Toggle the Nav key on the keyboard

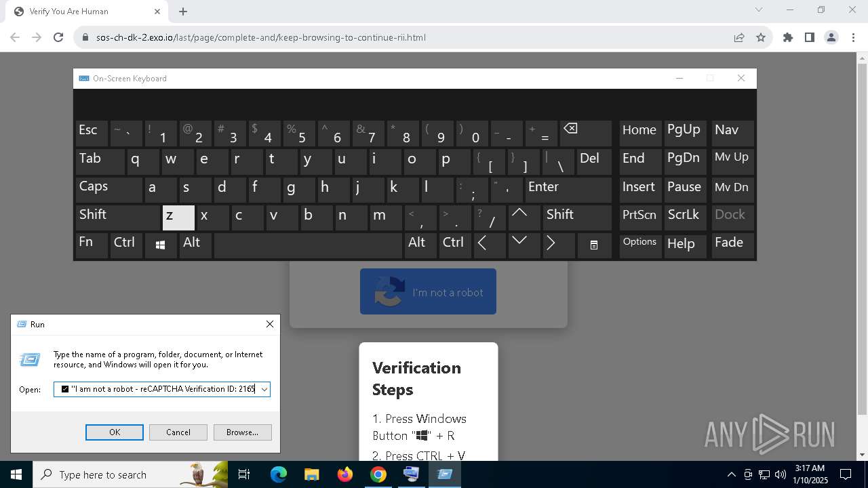pos(733,133)
